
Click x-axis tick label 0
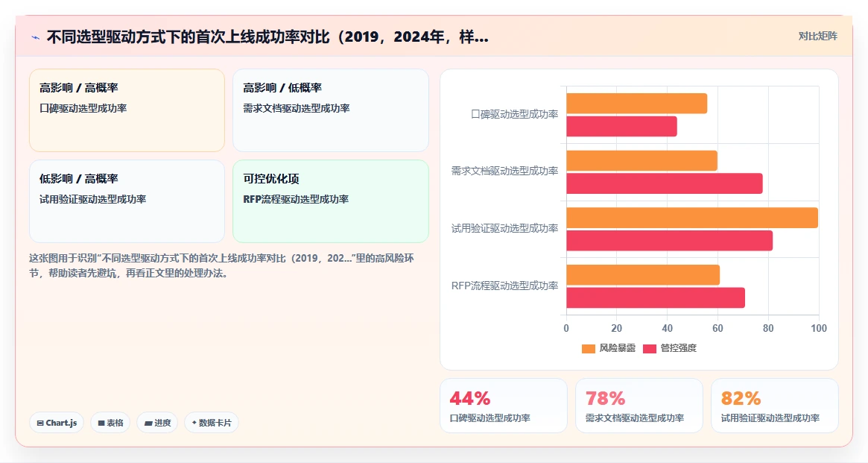coord(566,328)
